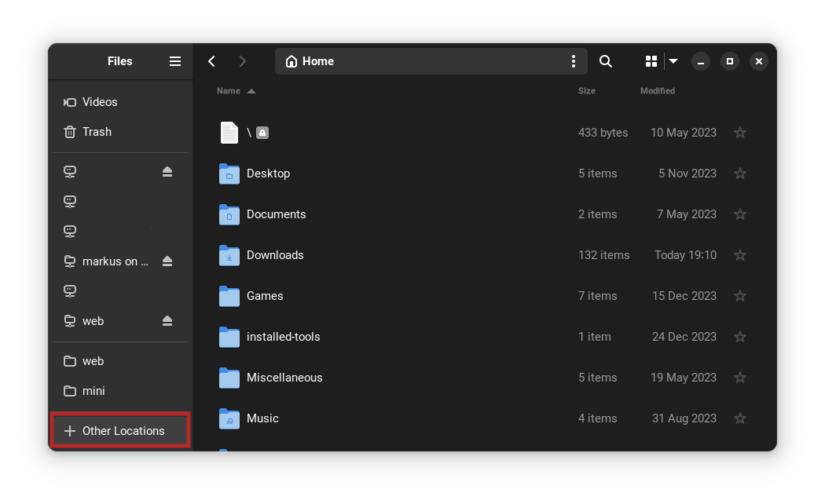Image resolution: width=825 pixels, height=504 pixels.
Task: Open the Downloads folder
Action: (x=275, y=254)
